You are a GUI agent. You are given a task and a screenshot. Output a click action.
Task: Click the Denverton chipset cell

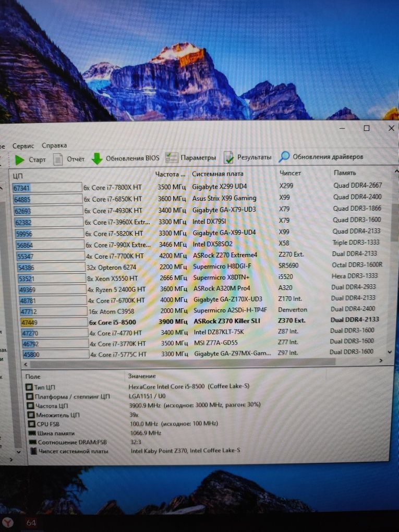[293, 309]
